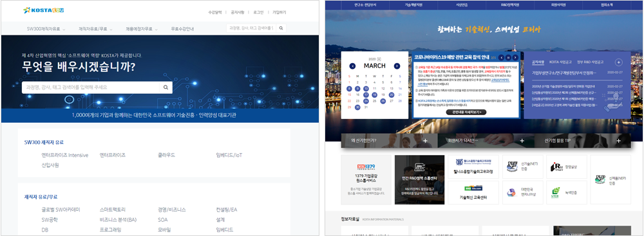
Task: Expand the 왜 산기협인가? banner plus
Action: coord(425,141)
